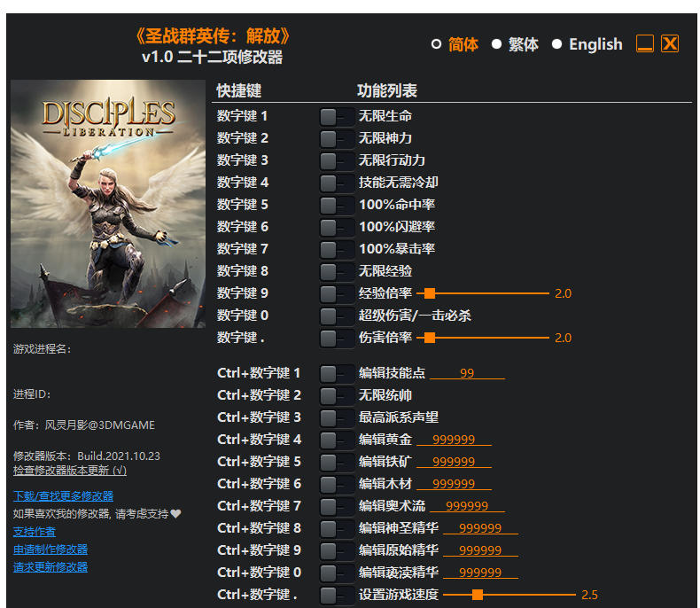Click the 编辑奥术流 value field
700x608 pixels.
[467, 506]
